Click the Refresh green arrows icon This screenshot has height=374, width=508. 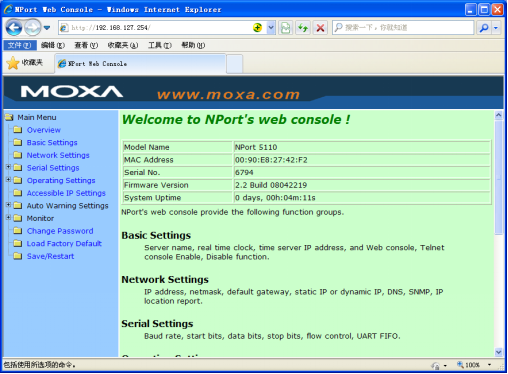click(x=303, y=28)
